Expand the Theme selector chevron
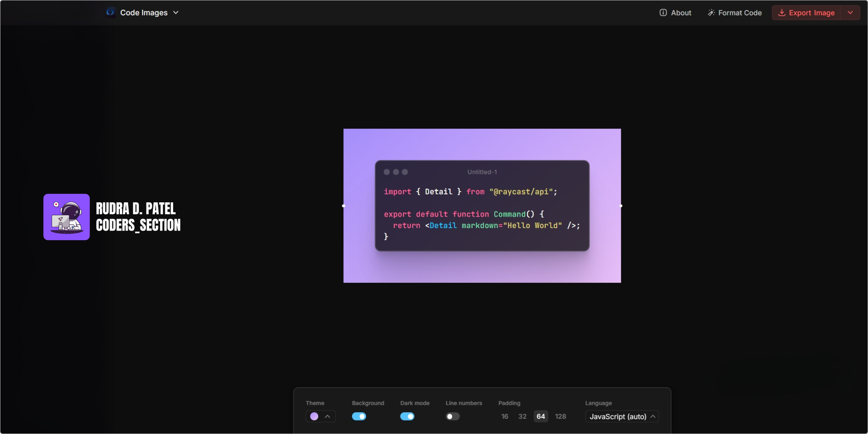 [328, 417]
